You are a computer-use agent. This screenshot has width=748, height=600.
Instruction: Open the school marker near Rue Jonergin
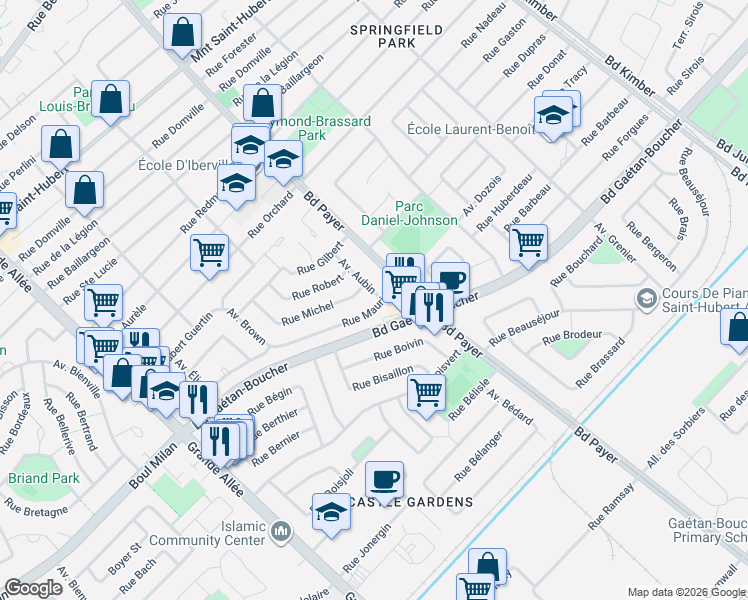pyautogui.click(x=332, y=513)
